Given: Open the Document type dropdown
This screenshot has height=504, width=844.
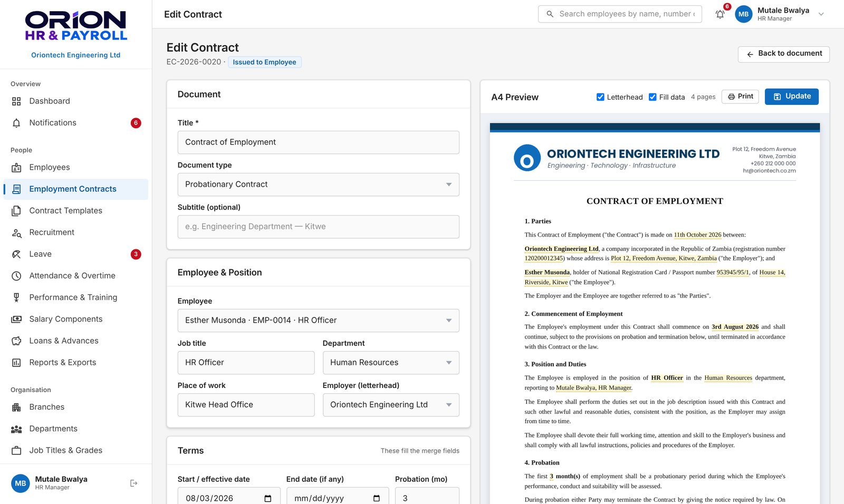Looking at the screenshot, I should pyautogui.click(x=318, y=185).
